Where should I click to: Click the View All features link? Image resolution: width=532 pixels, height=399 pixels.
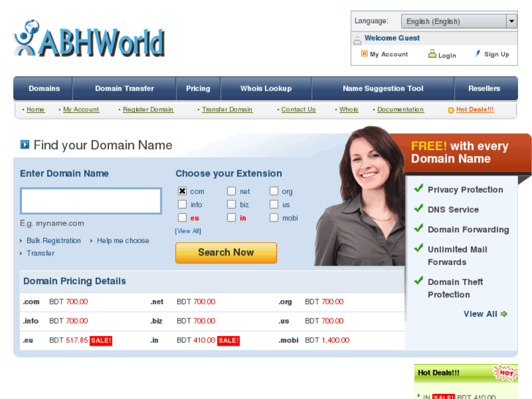click(480, 314)
